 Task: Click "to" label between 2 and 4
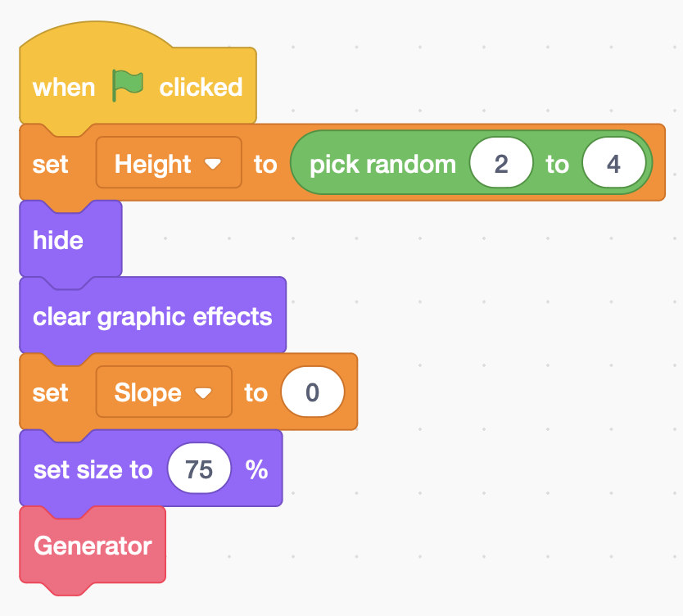[557, 165]
